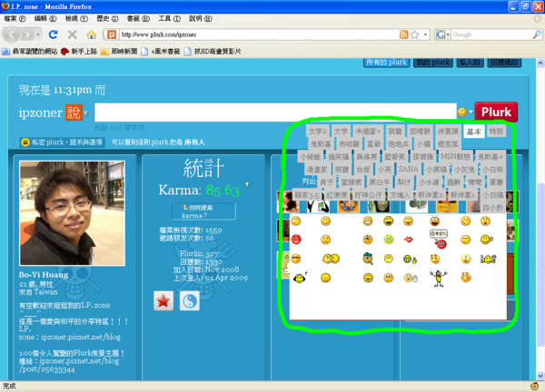
Task: Click the search magnifier icon
Action: 537,34
